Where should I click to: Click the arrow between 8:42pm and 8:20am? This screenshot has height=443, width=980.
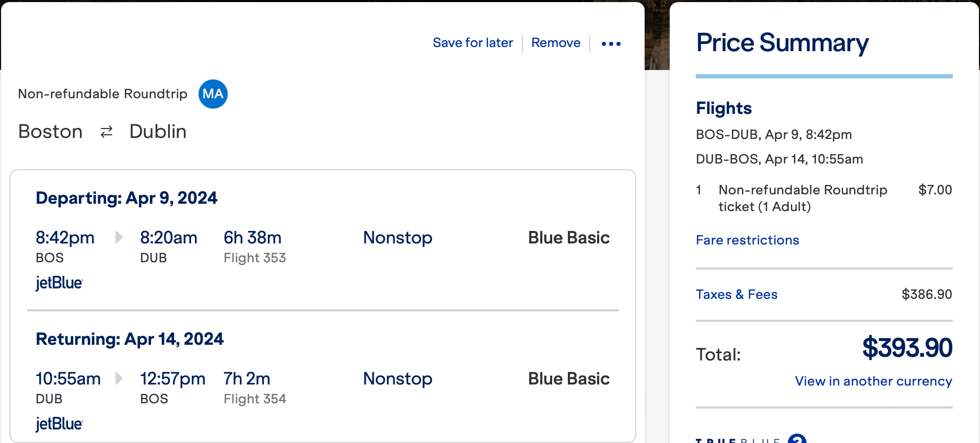pyautogui.click(x=119, y=238)
